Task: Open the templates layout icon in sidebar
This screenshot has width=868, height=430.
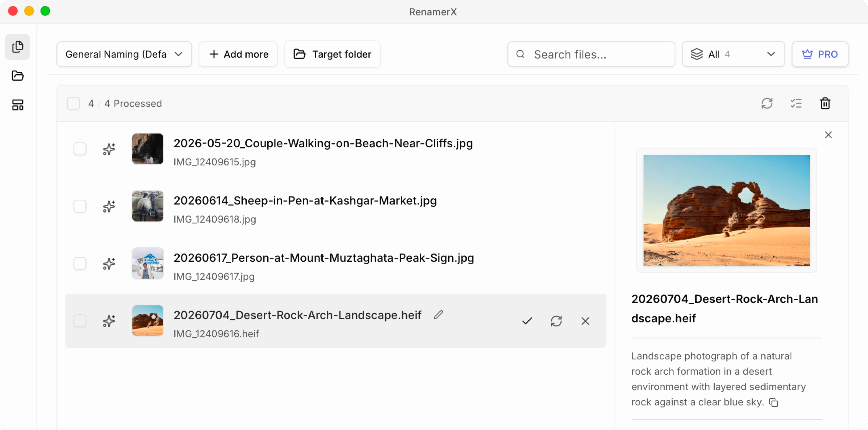Action: point(18,105)
